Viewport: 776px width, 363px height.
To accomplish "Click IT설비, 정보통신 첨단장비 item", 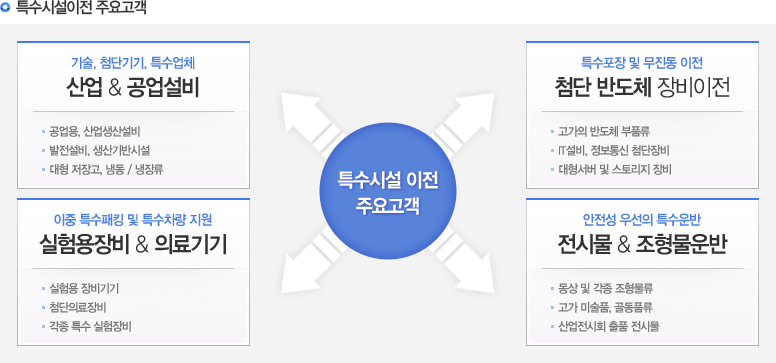I will click(x=614, y=151).
